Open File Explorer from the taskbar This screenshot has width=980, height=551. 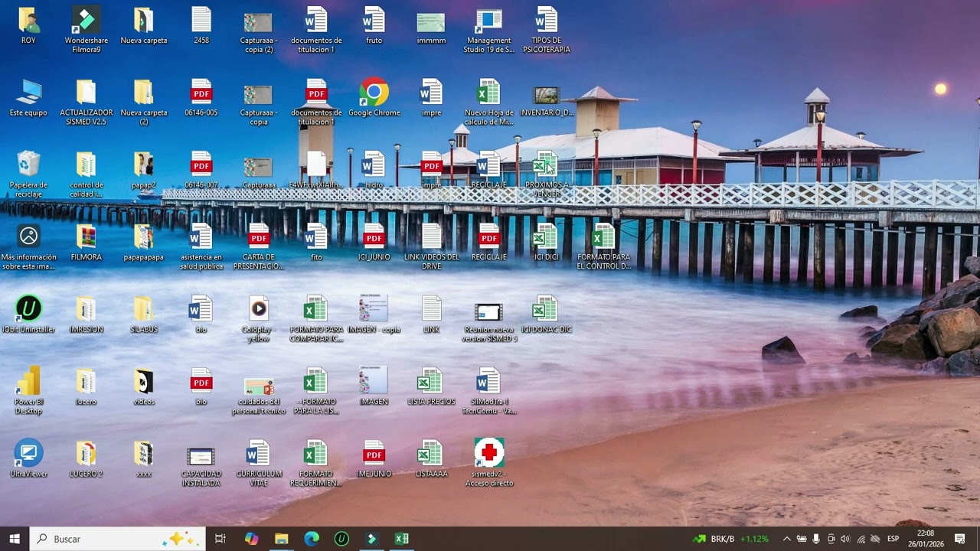coord(281,539)
